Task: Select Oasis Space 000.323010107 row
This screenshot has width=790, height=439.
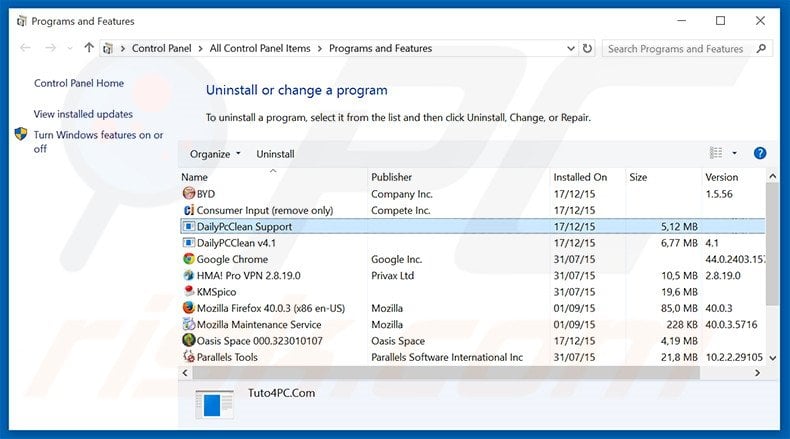Action: point(472,341)
